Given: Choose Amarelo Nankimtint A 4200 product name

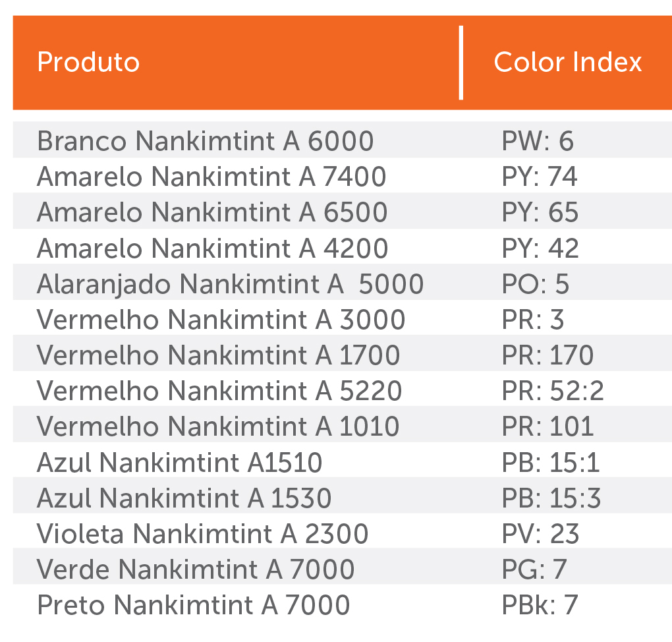Looking at the screenshot, I should tap(212, 248).
